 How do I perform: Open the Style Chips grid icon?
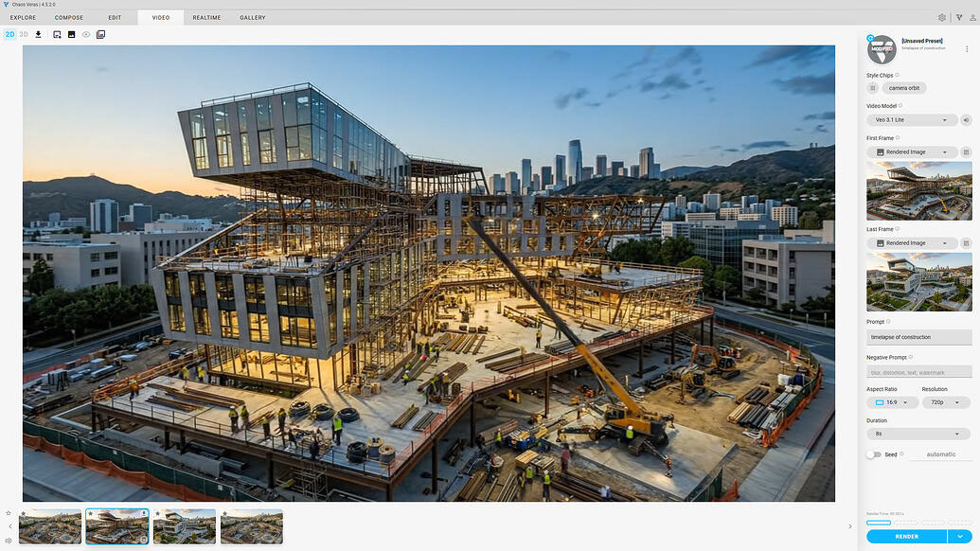coord(872,88)
